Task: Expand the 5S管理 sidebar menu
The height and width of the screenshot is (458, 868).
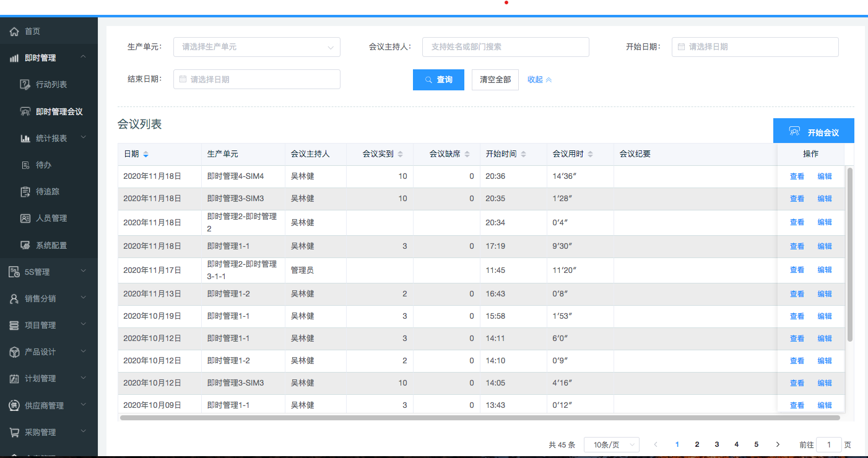Action: click(x=49, y=272)
